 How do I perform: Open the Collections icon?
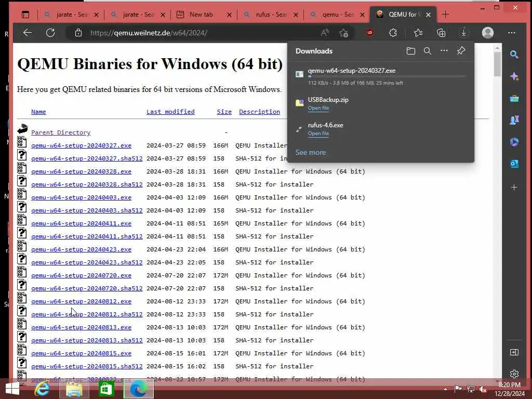[x=441, y=33]
